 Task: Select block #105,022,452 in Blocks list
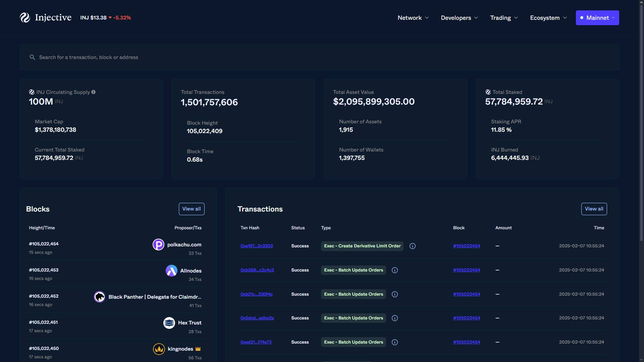(x=44, y=296)
